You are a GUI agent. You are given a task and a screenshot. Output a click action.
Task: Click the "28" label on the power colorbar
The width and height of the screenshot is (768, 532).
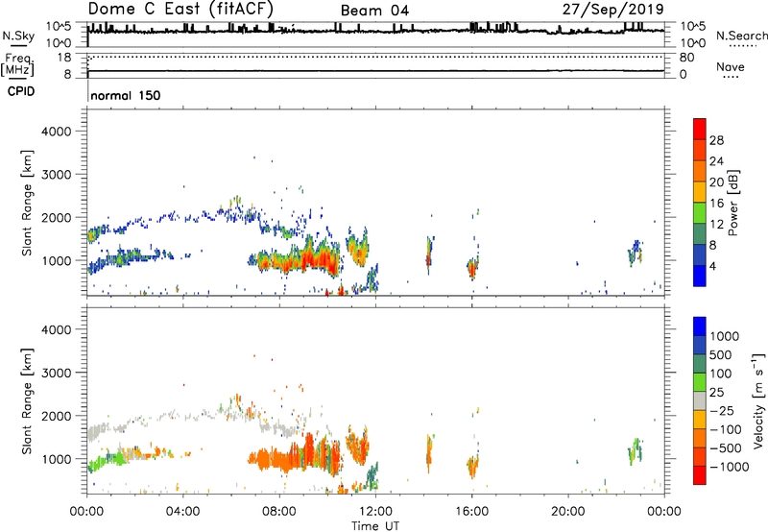coord(716,140)
